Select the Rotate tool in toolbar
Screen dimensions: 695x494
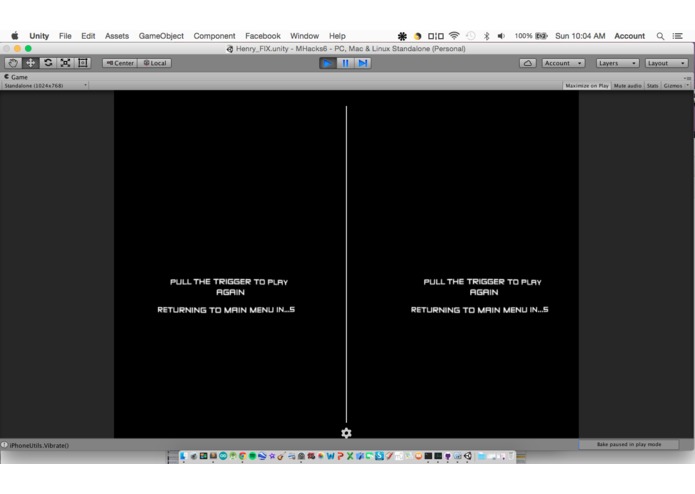click(x=48, y=63)
